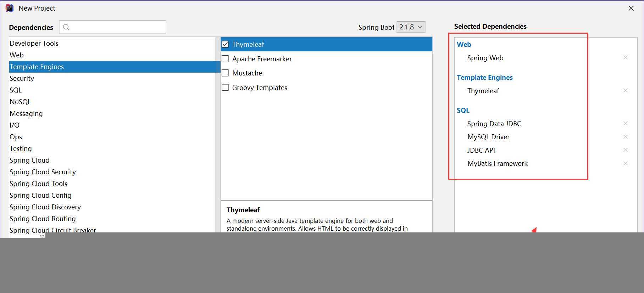Select Spring Cloud Discovery category

coord(112,207)
